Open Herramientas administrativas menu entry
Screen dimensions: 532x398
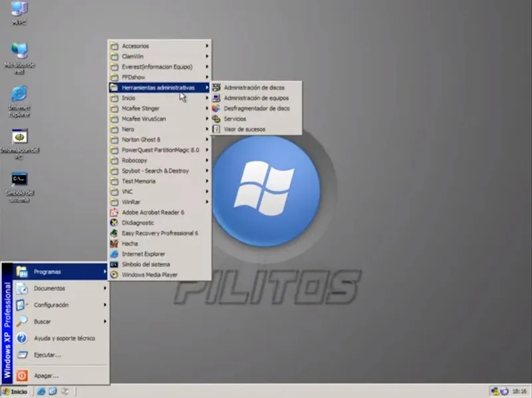(160, 88)
